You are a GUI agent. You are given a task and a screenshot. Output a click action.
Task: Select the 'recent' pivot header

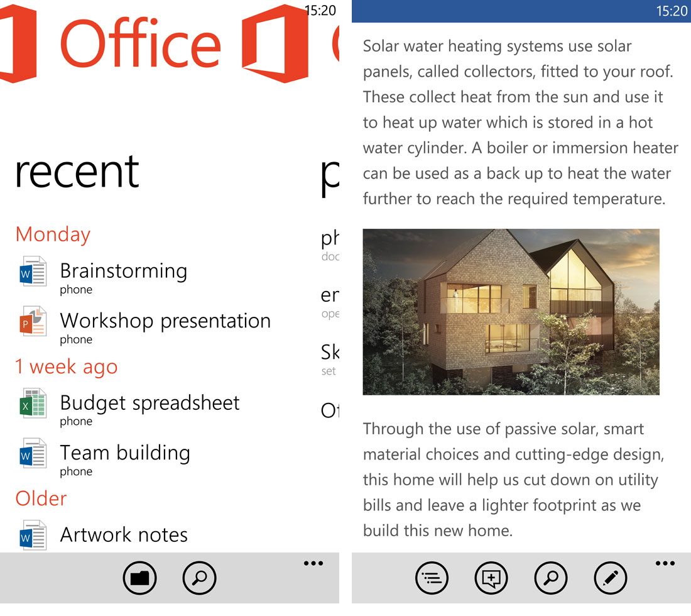[77, 172]
